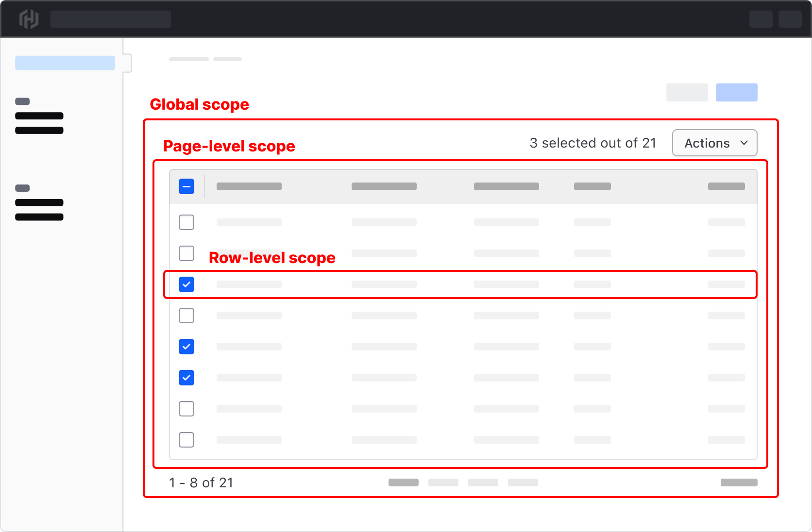
Task: Click the gray secondary button above the table
Action: pos(687,92)
